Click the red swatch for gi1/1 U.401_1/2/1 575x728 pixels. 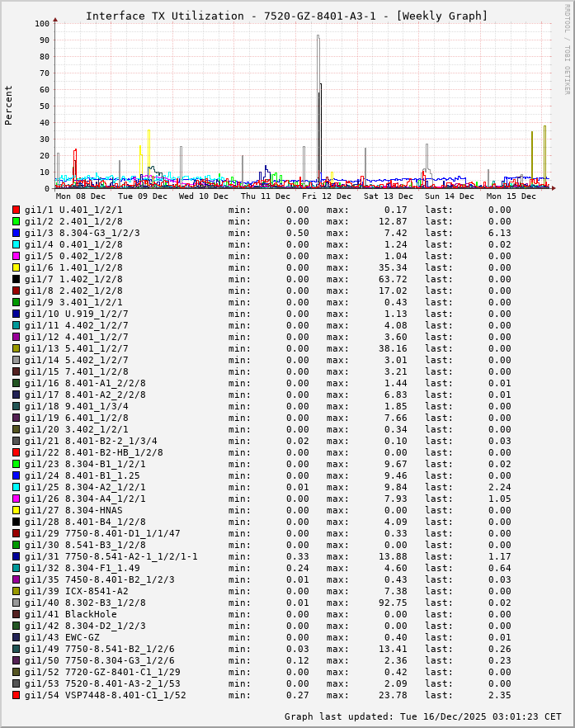16,210
